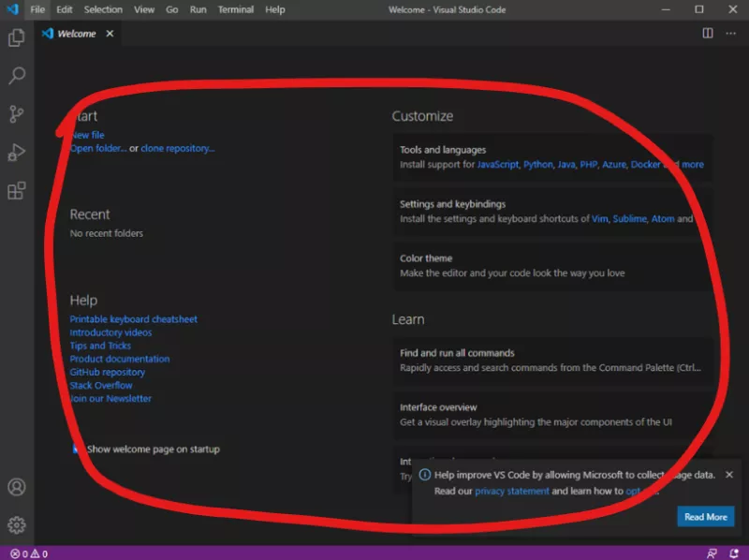Open the Explorer view in activity bar

coord(17,37)
